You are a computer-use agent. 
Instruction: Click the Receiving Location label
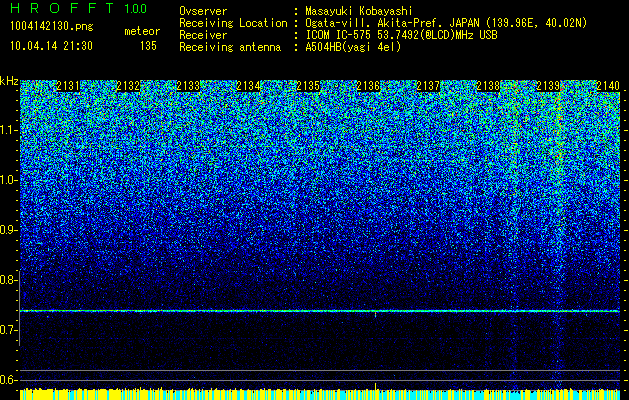[x=233, y=23]
